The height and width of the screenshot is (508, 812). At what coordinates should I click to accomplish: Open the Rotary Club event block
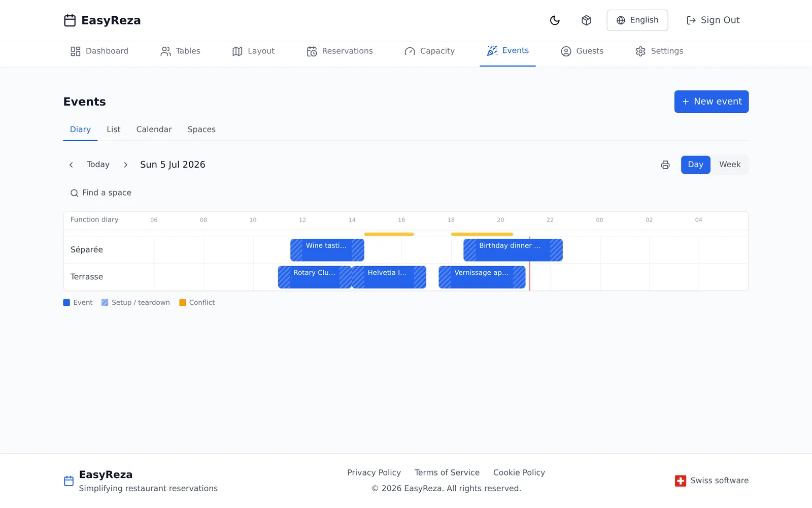click(315, 277)
